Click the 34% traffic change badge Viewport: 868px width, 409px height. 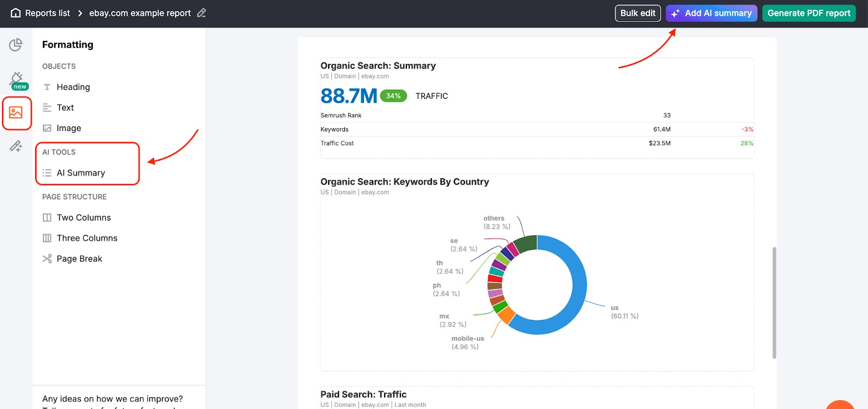tap(393, 96)
